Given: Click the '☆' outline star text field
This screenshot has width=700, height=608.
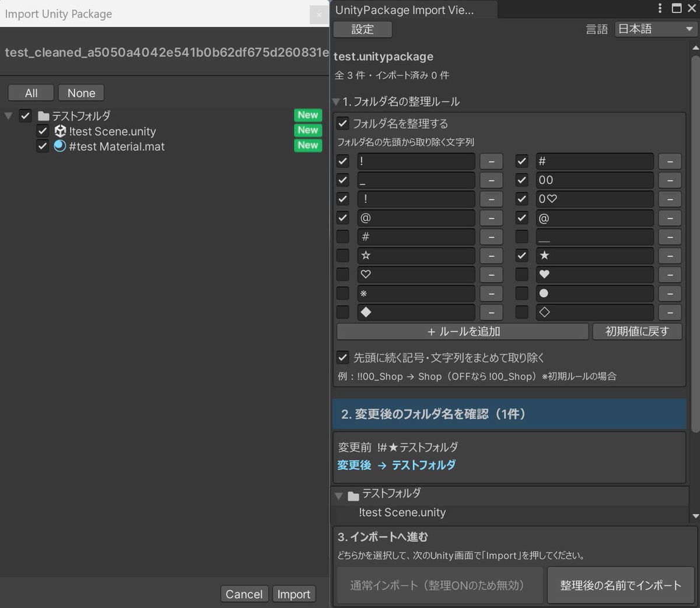Looking at the screenshot, I should pyautogui.click(x=416, y=256).
